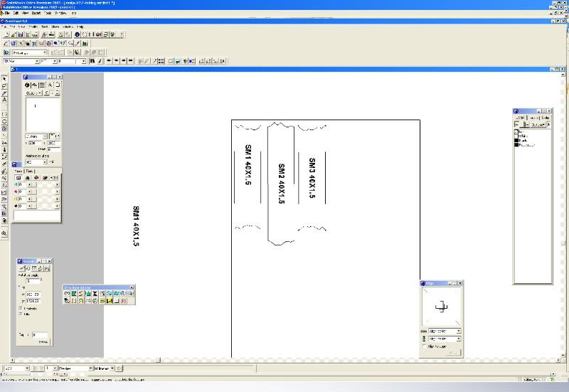
Task: Click the green square Xtra Operations icon
Action: 74,294
